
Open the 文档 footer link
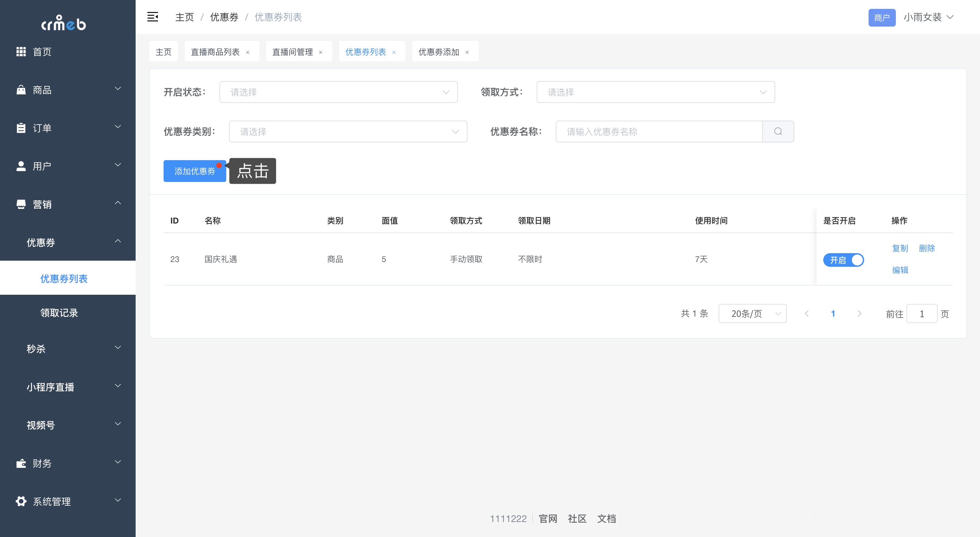[x=607, y=519]
